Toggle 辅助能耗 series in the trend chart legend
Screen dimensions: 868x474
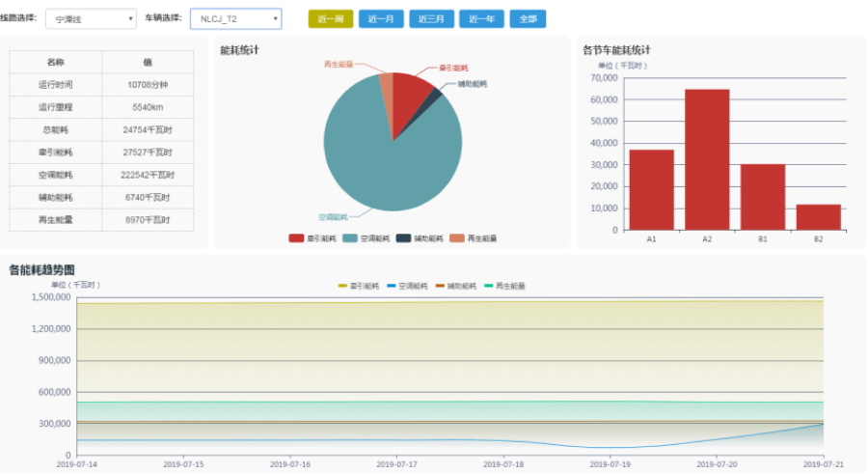click(456, 286)
